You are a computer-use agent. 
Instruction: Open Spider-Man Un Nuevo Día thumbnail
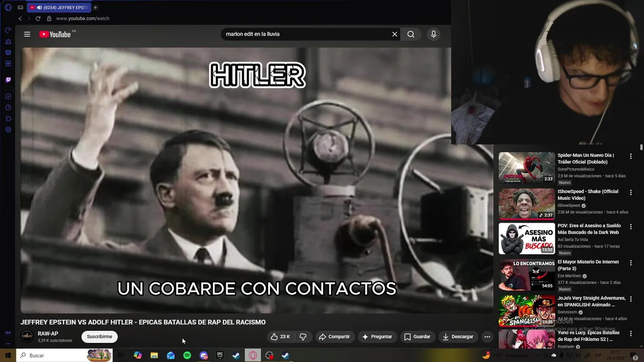point(527,168)
